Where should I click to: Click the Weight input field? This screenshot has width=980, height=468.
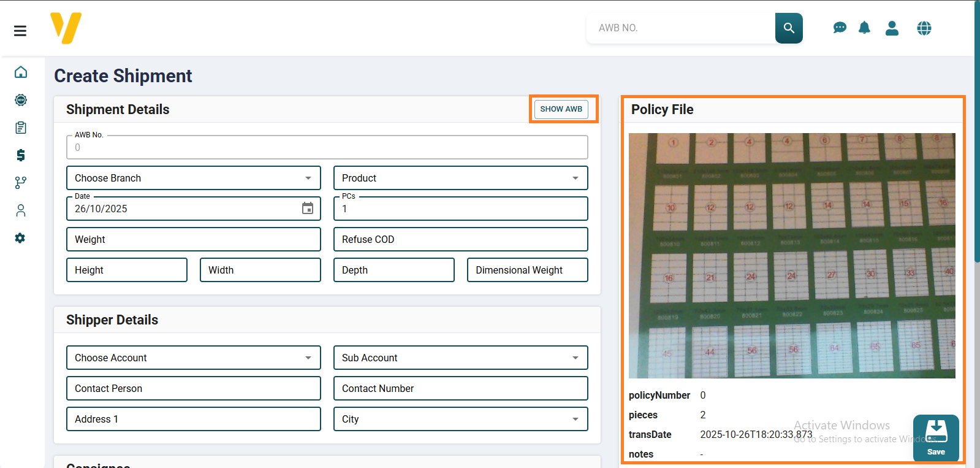click(x=193, y=239)
